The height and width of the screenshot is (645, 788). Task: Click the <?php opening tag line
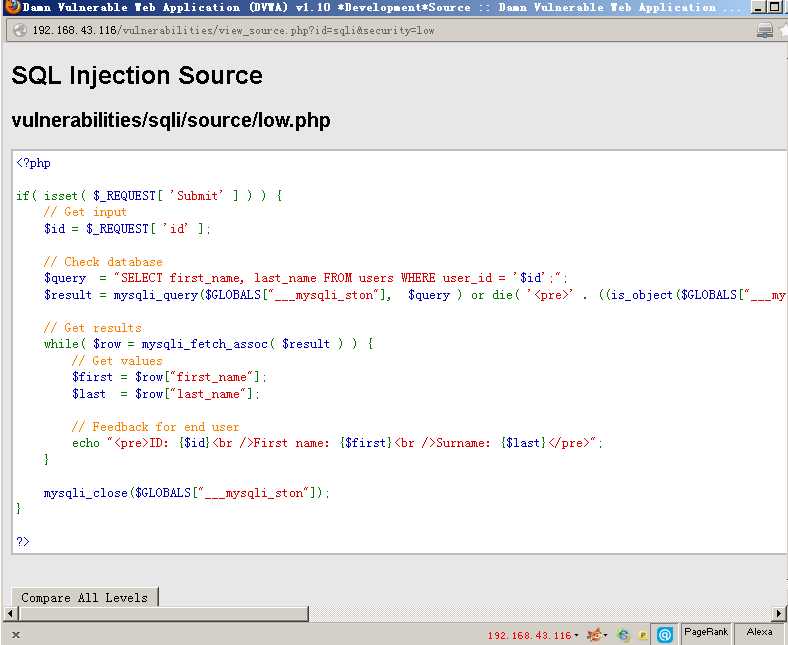click(x=34, y=163)
